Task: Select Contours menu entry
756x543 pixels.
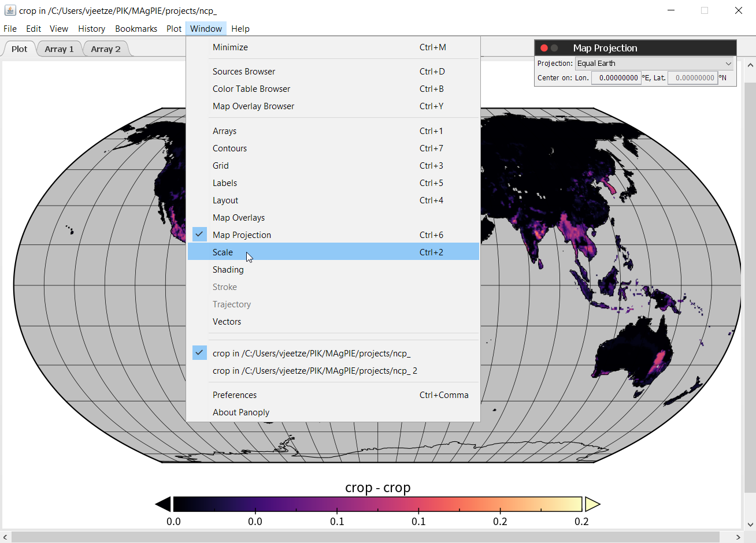Action: tap(333, 148)
